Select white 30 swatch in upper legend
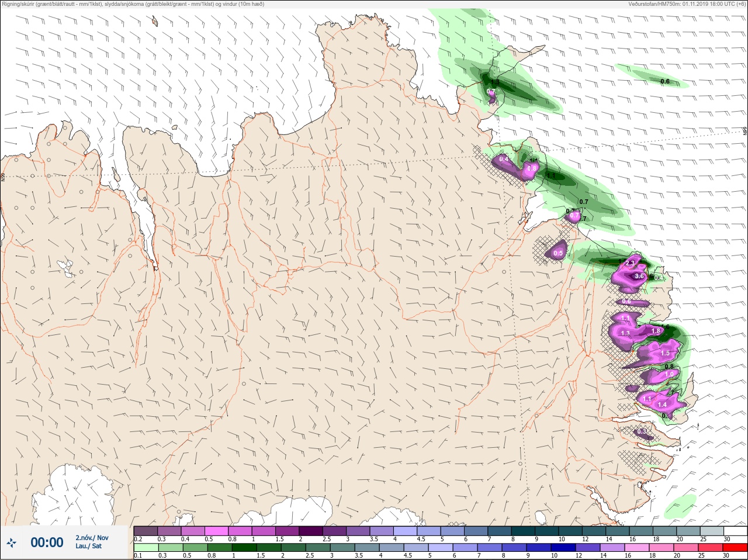The height and width of the screenshot is (560, 748). [735, 531]
